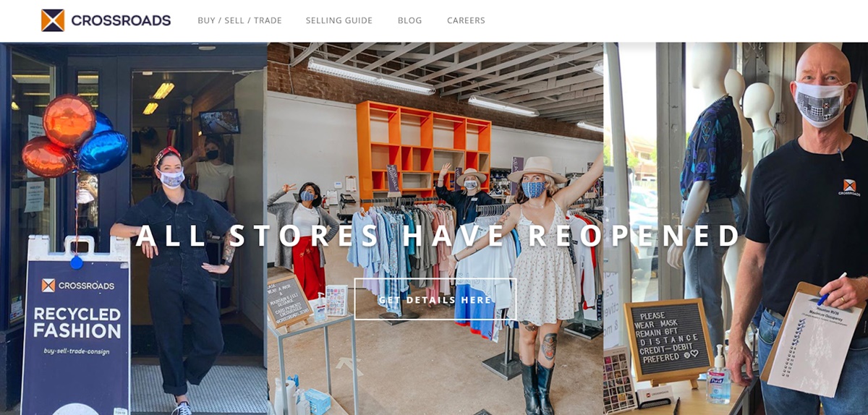Click the Get Details Here button
The image size is (868, 415).
pyautogui.click(x=435, y=299)
